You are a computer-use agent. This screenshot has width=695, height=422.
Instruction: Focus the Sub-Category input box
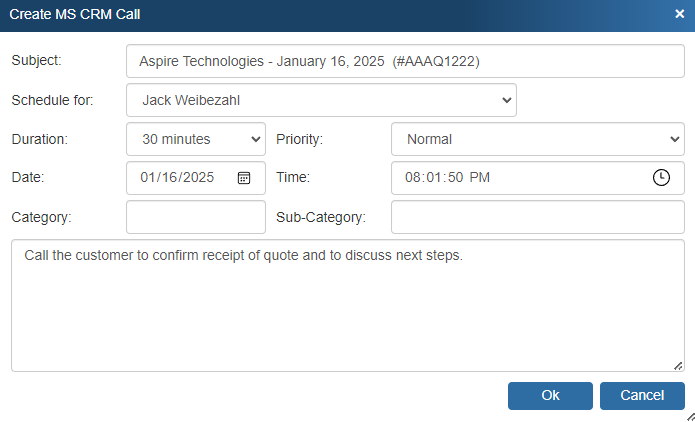click(537, 217)
